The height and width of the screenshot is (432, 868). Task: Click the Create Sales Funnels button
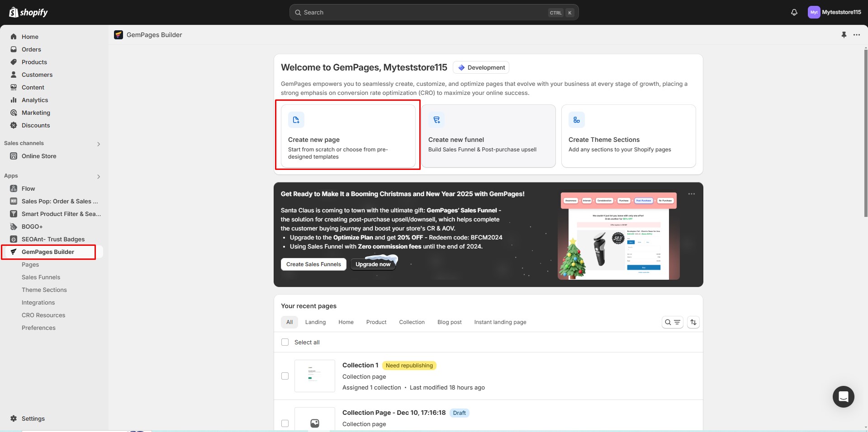click(x=313, y=264)
